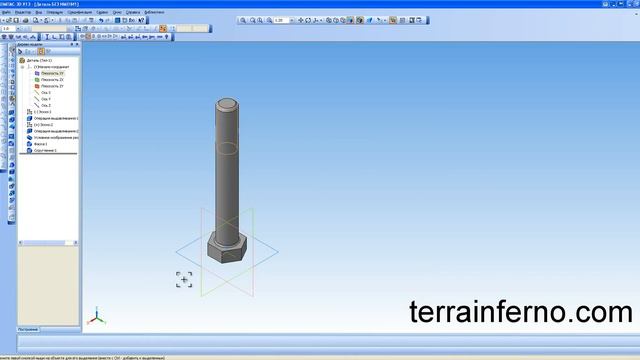Open the view orientation dropdown arrow

321,20
